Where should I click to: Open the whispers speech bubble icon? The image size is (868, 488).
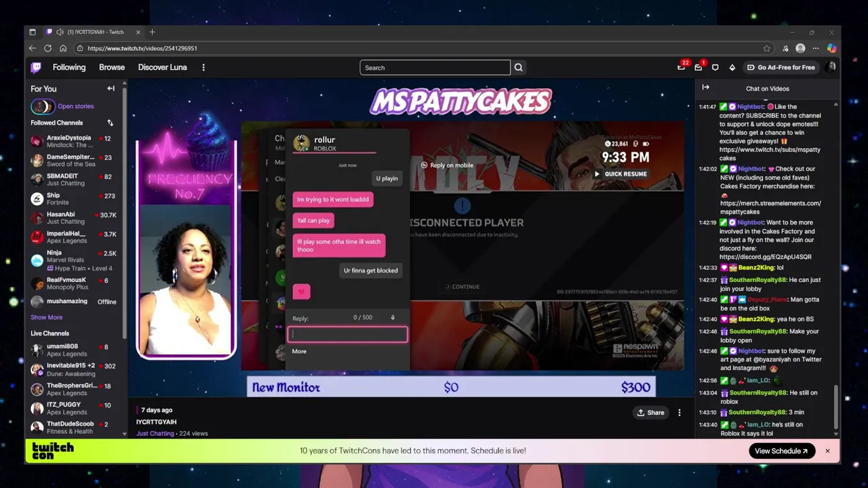point(715,67)
